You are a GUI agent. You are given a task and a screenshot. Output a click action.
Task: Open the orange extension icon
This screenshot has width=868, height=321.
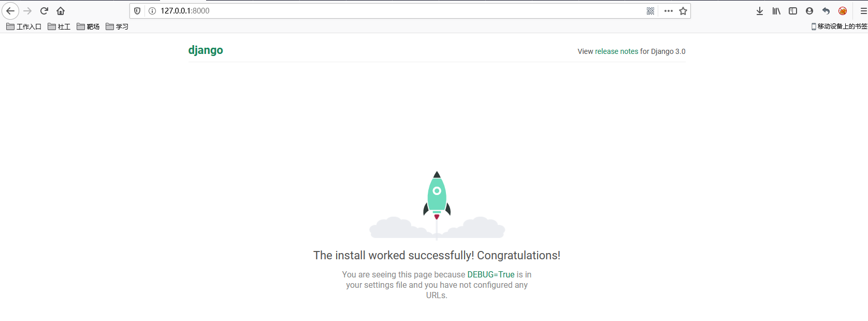[843, 11]
